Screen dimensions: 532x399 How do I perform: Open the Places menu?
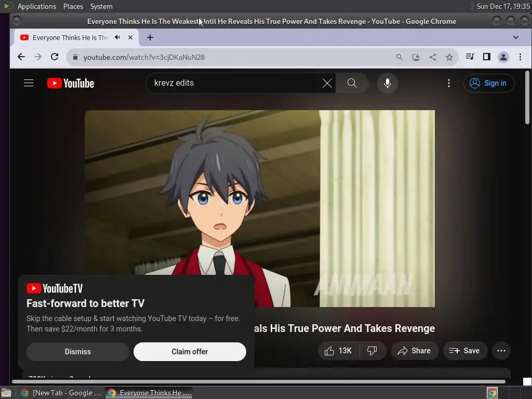coord(73,6)
